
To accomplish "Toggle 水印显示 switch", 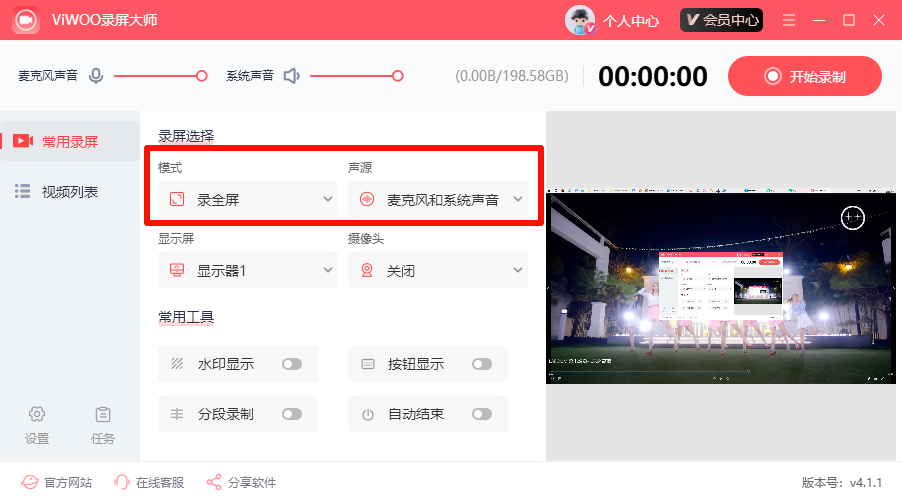I will click(292, 364).
